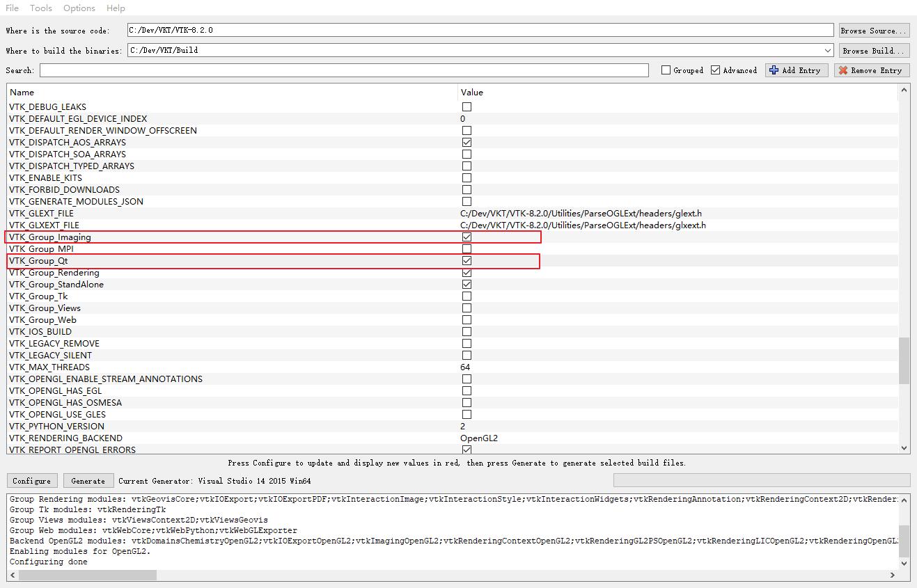Check VTK_LEGACY_SILENT option
The width and height of the screenshot is (917, 588).
pyautogui.click(x=467, y=356)
